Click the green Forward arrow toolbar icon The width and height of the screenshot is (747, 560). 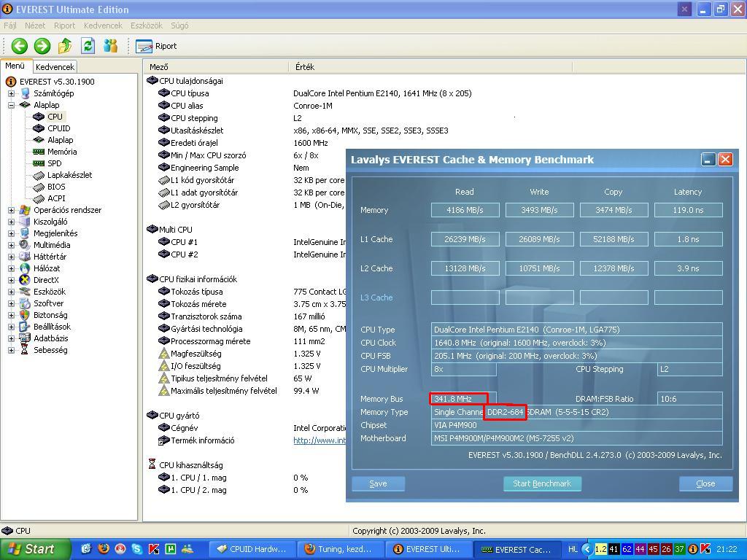(42, 46)
